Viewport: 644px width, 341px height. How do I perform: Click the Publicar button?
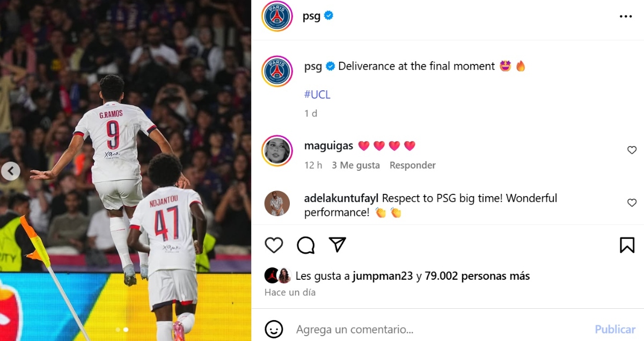coord(615,329)
